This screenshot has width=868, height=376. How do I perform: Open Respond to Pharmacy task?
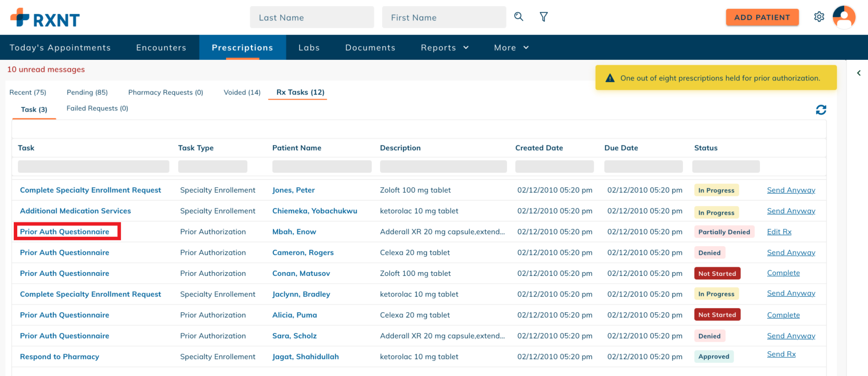(59, 356)
